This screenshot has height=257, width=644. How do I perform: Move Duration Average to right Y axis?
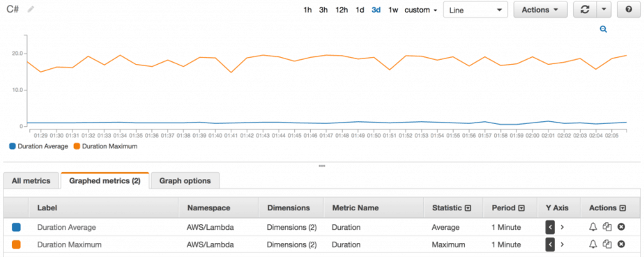(x=562, y=227)
